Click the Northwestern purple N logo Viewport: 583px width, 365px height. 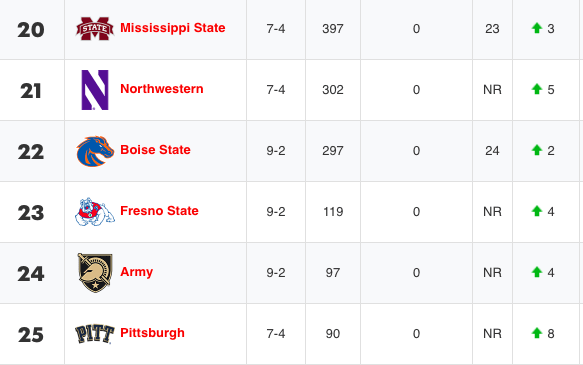95,90
